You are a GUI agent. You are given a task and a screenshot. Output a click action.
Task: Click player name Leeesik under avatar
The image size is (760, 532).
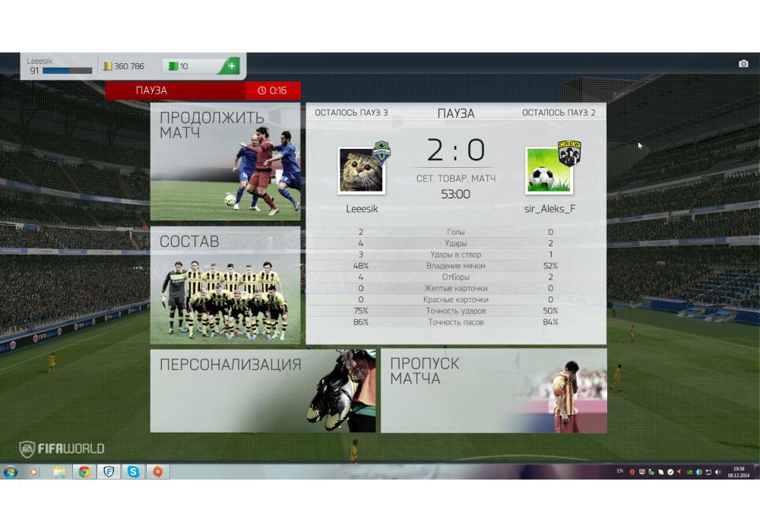pos(362,209)
